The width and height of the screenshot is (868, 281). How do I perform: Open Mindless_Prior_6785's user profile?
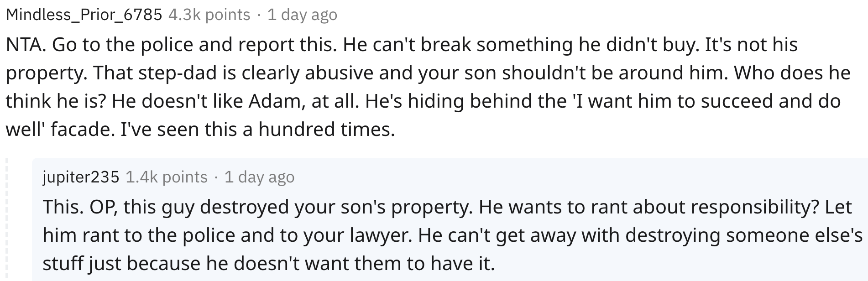(84, 15)
